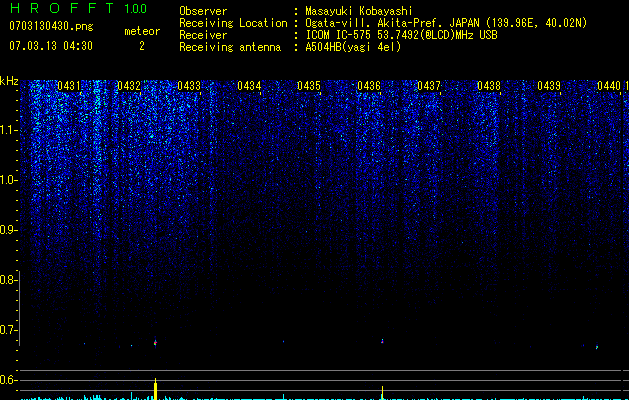Image resolution: width=629 pixels, height=400 pixels.
Task: Click the 0439 time marker
Action: coord(549,86)
